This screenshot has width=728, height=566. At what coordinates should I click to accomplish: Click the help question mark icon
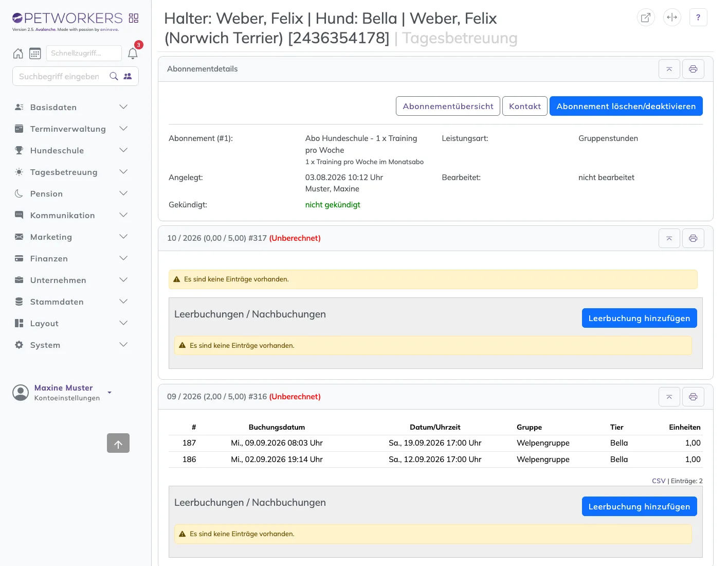(698, 17)
